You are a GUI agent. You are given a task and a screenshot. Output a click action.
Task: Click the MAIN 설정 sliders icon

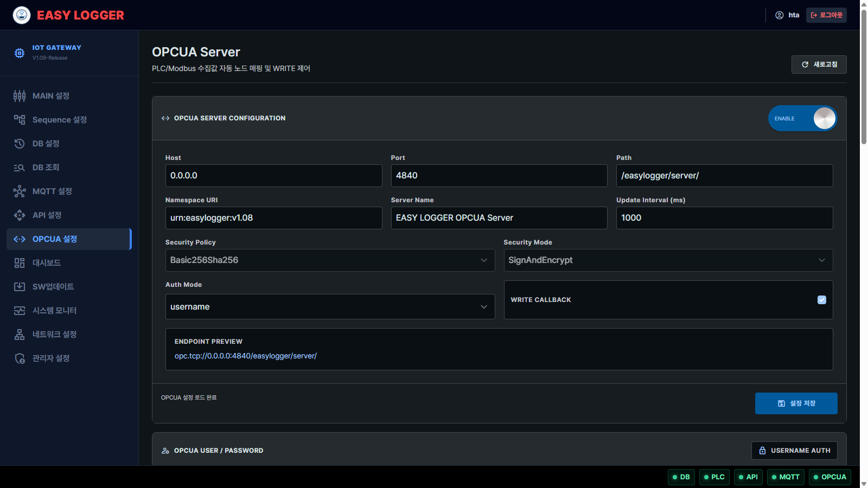pos(20,96)
